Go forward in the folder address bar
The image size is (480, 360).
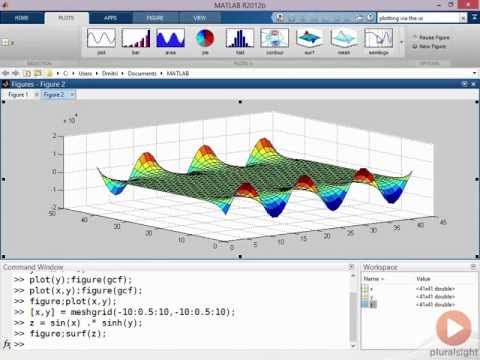tap(16, 73)
